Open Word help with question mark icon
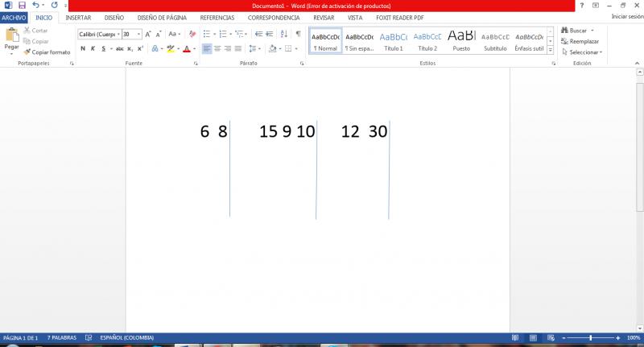 (x=581, y=6)
